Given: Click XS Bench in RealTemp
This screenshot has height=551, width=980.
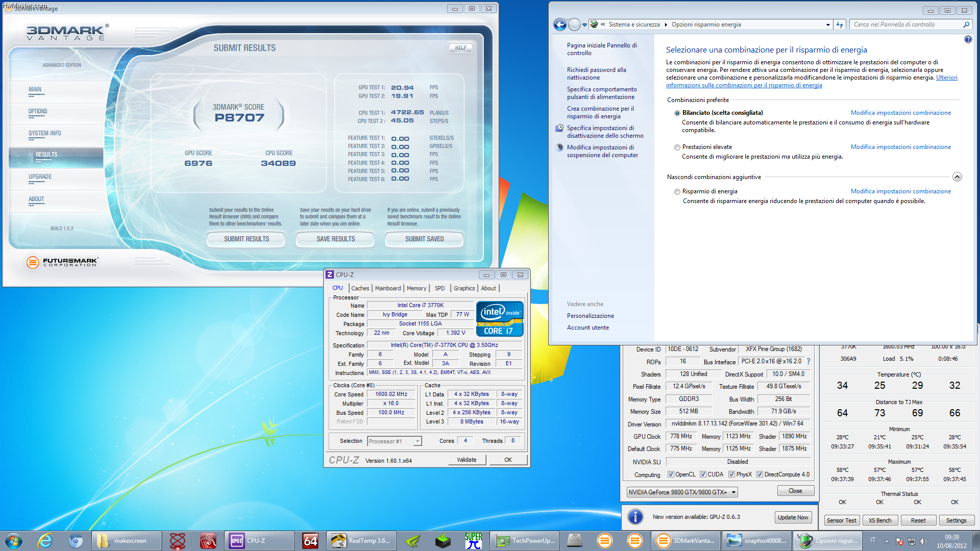Looking at the screenshot, I should pyautogui.click(x=880, y=520).
